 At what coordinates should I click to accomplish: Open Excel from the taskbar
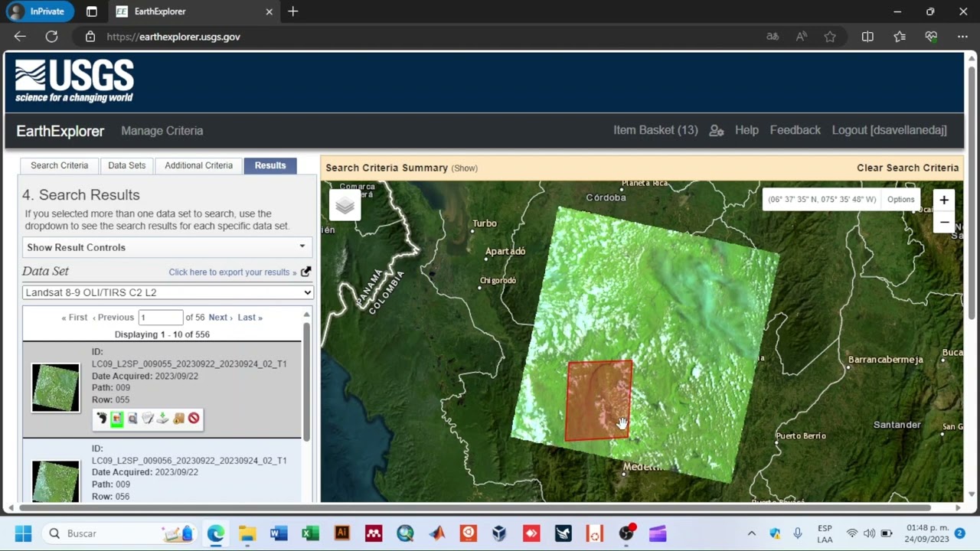pyautogui.click(x=310, y=533)
